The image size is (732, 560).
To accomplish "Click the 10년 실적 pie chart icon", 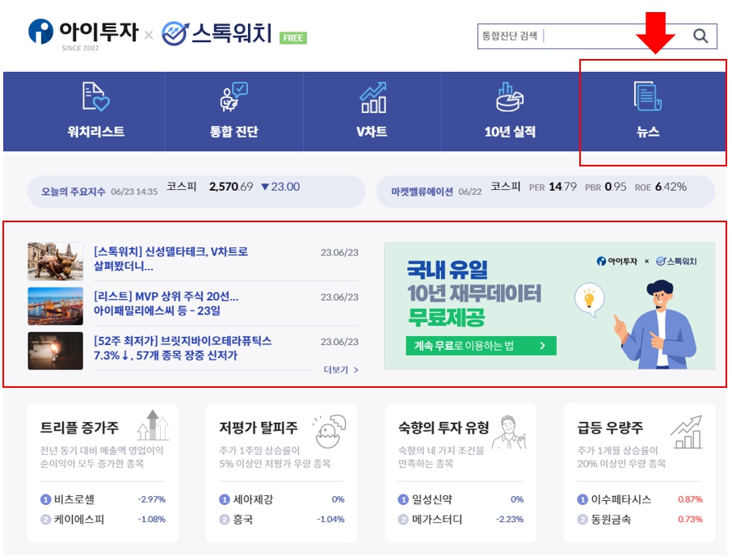I will (x=510, y=97).
